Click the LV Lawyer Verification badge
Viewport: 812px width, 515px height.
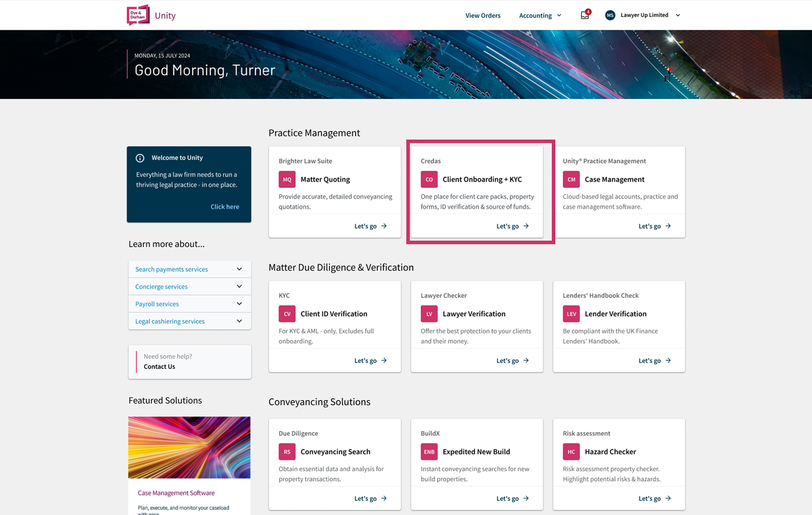coord(429,313)
